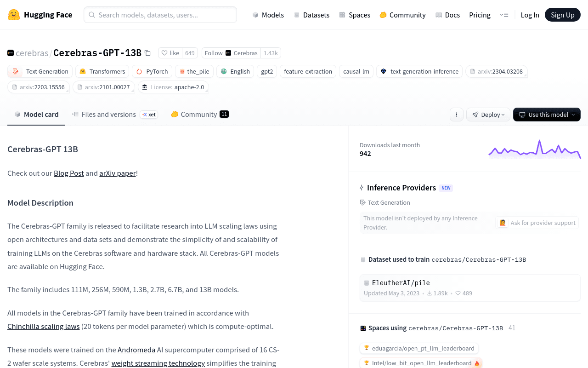Open the EleutherAI/pile dataset card
The image size is (588, 368).
(x=470, y=288)
